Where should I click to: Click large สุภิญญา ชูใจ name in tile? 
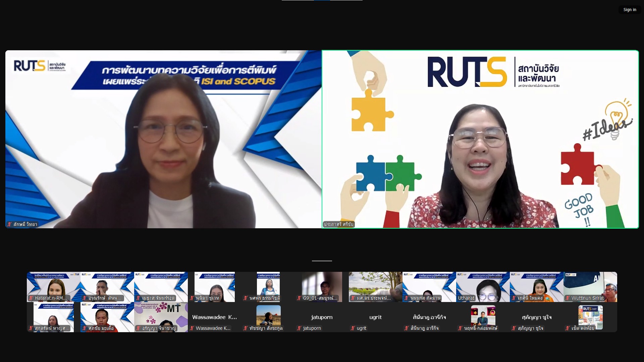(x=537, y=317)
